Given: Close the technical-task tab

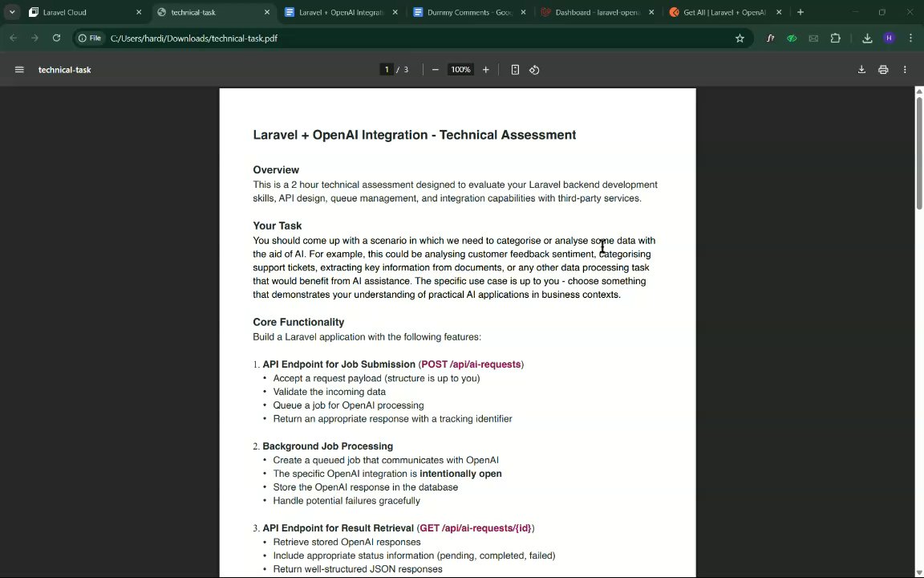Looking at the screenshot, I should coord(267,12).
